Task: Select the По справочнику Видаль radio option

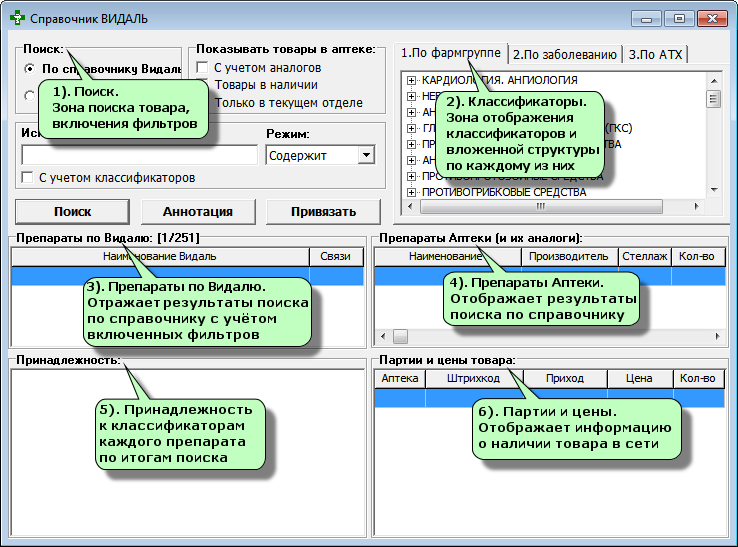Action: point(30,69)
